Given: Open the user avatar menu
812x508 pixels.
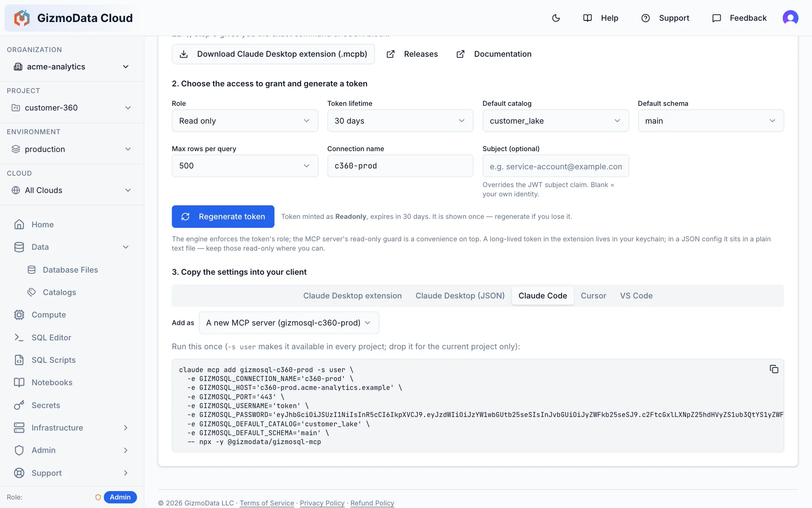Looking at the screenshot, I should tap(790, 18).
